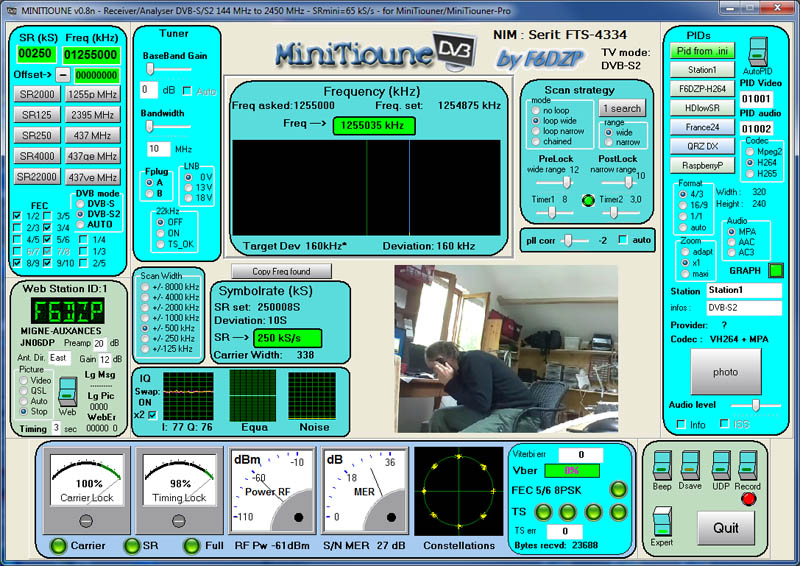Viewport: 800px width, 566px height.
Task: Select LNB 13V radio button
Action: tap(188, 187)
